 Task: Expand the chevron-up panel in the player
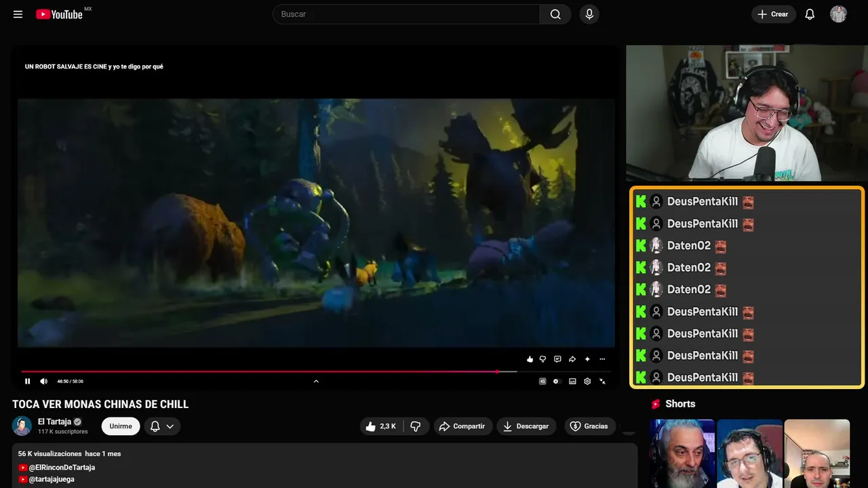point(316,382)
